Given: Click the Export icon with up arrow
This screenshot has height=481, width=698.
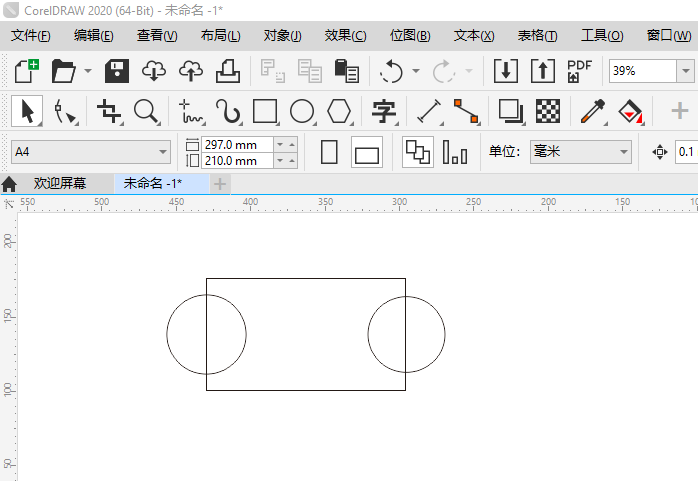Looking at the screenshot, I should (543, 71).
